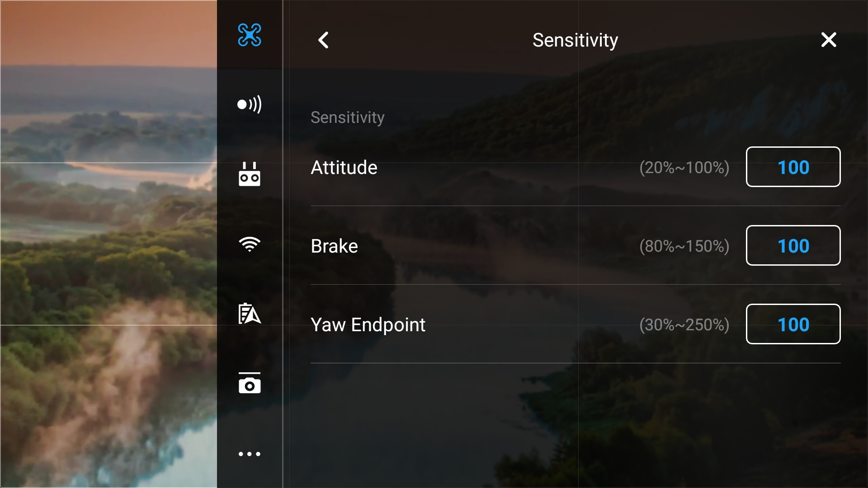The width and height of the screenshot is (868, 488).
Task: Click the (30%~250%) Yaw range hint
Action: tap(684, 325)
